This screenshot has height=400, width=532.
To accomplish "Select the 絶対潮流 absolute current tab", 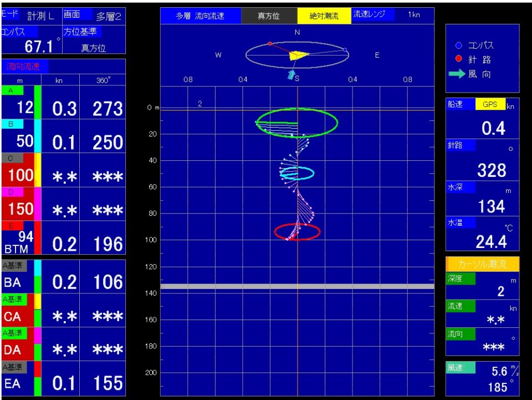I will point(324,16).
